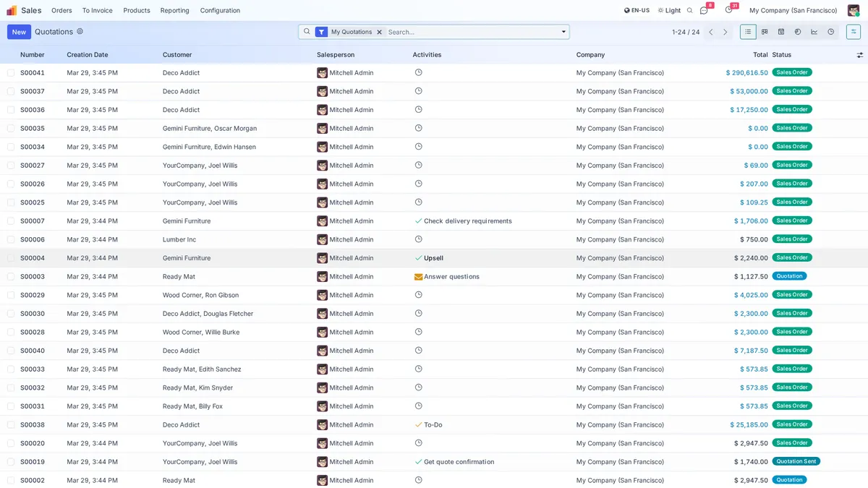
Task: Open the Calendar view
Action: pyautogui.click(x=781, y=32)
